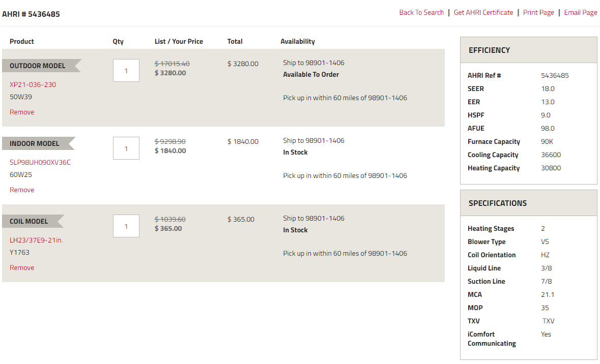Screen dimensions: 600x364
Task: Select the coil model total $ 365.00
Action: (241, 220)
